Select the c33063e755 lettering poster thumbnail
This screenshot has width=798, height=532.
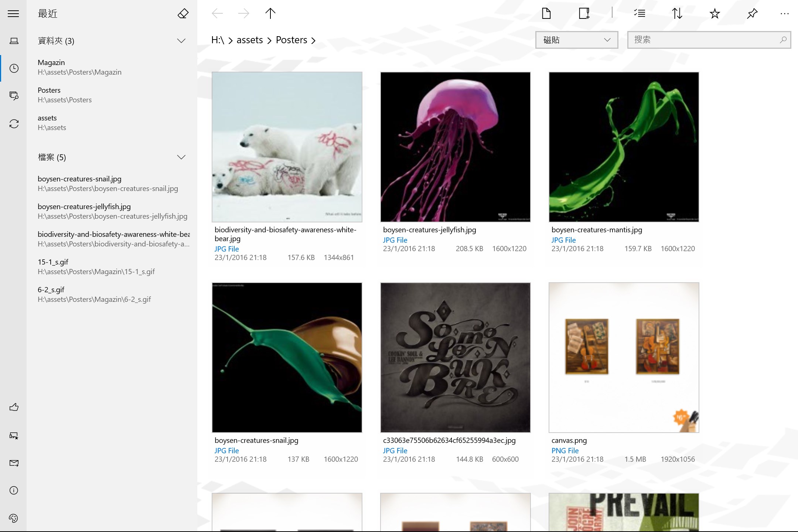tap(456, 358)
